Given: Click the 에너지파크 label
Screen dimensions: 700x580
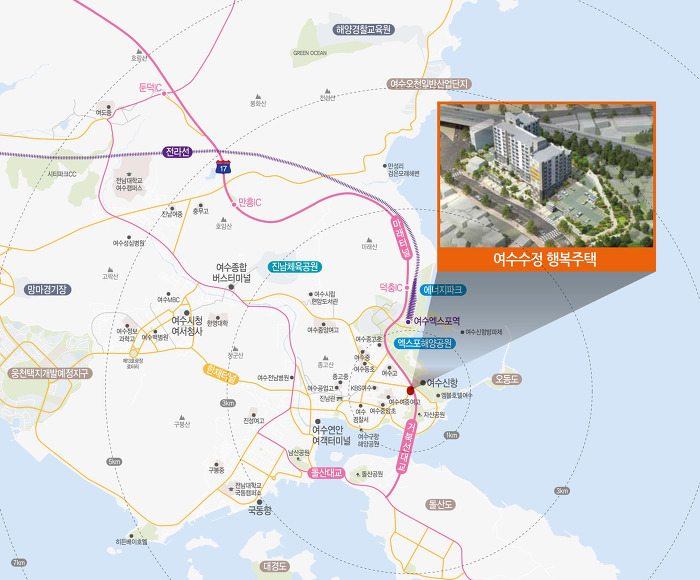Looking at the screenshot, I should 443,290.
